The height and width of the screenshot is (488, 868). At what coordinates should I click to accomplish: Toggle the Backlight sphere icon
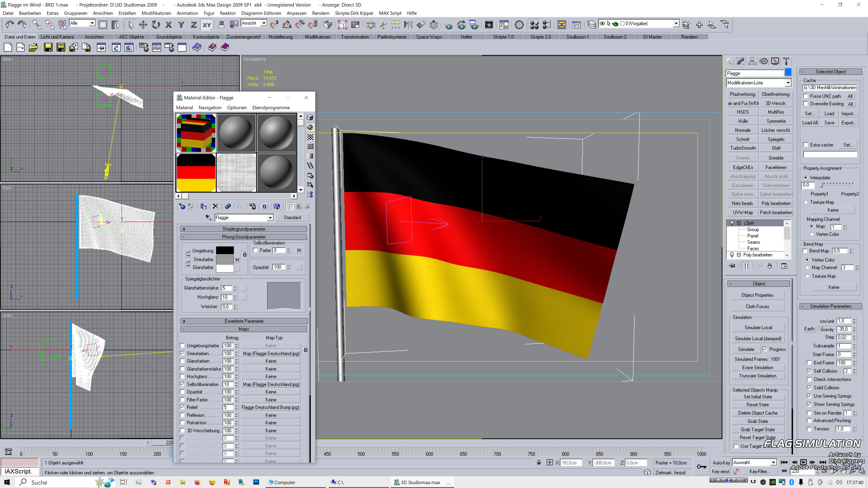click(x=310, y=127)
